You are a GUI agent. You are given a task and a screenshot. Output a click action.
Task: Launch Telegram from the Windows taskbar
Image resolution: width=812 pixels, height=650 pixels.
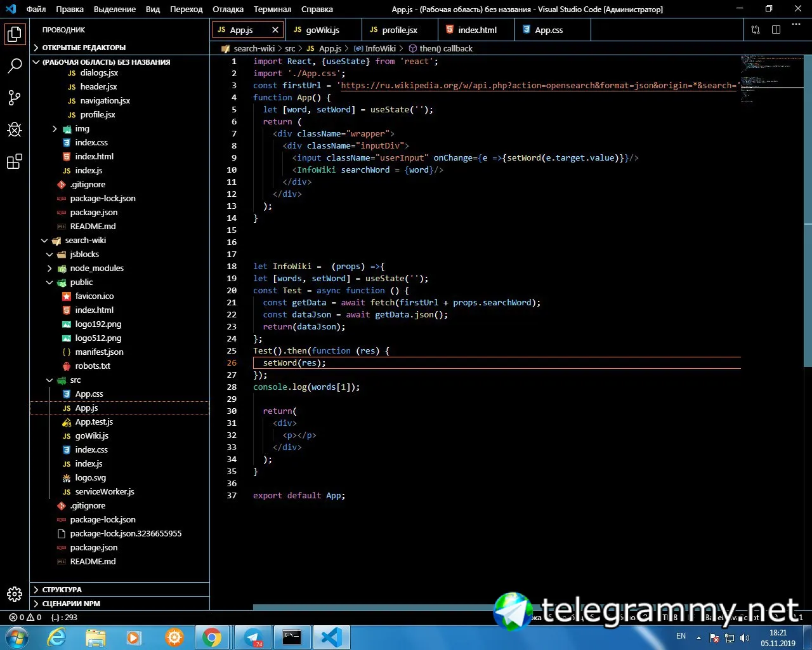pos(252,637)
